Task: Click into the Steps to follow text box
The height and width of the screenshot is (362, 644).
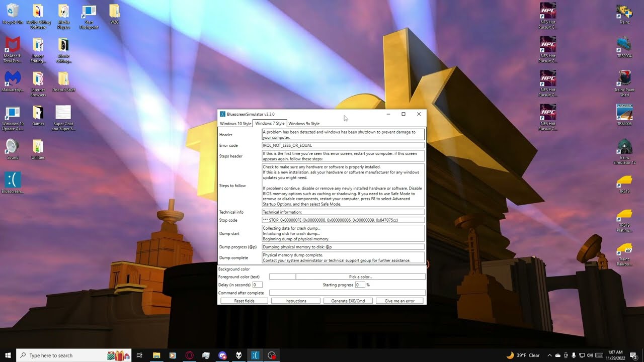Action: coord(343,186)
